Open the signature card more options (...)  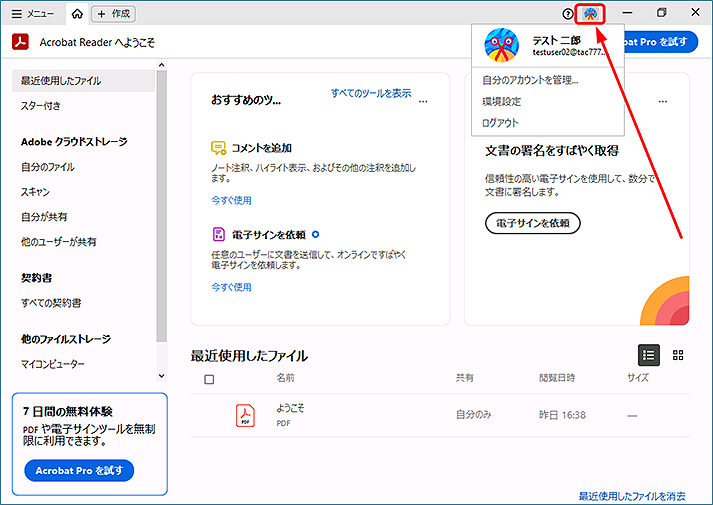tap(663, 101)
